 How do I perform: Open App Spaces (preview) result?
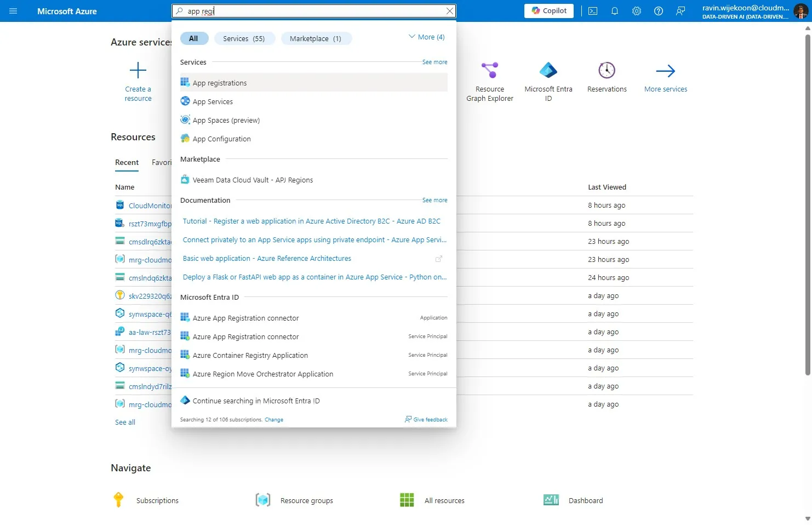coord(313,120)
